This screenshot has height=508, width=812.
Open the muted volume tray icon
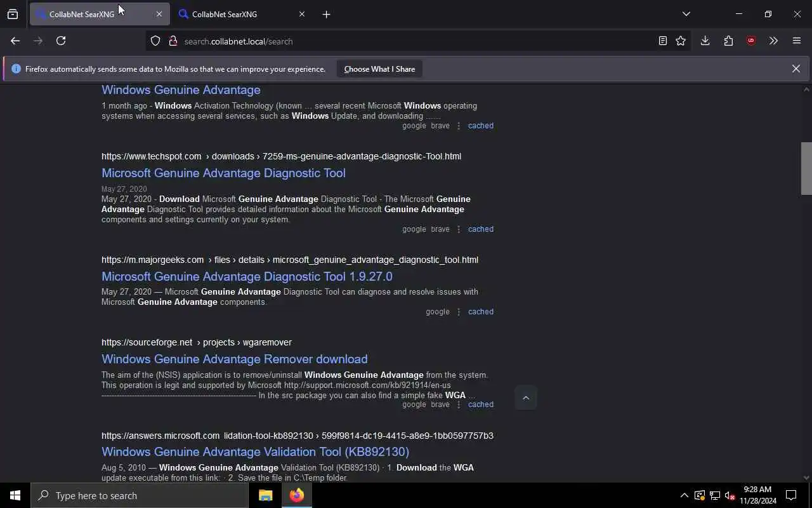730,495
